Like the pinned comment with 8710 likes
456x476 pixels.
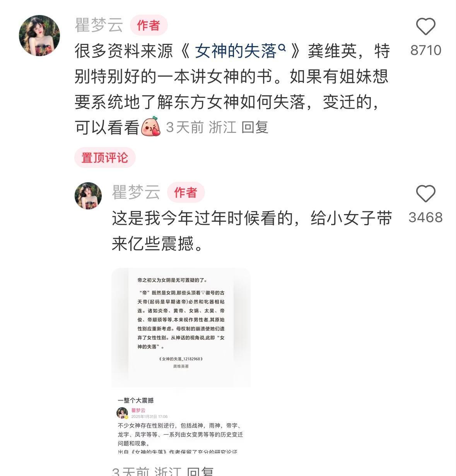[x=425, y=26]
